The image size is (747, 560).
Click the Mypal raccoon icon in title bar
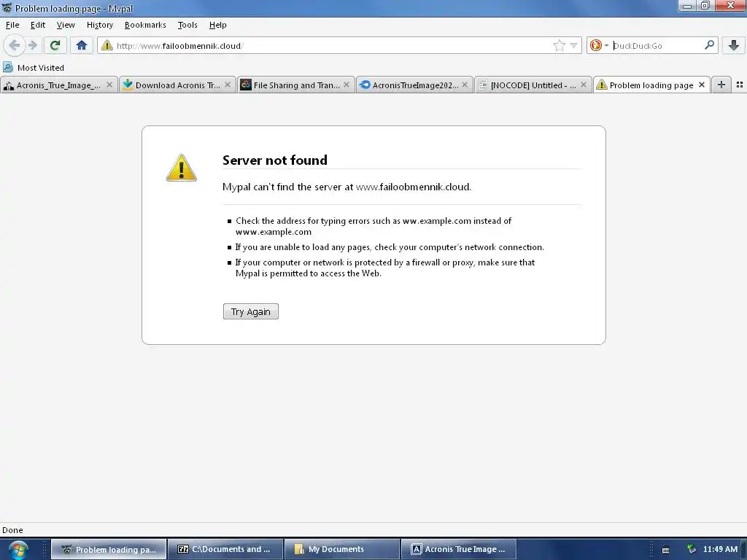pos(7,7)
